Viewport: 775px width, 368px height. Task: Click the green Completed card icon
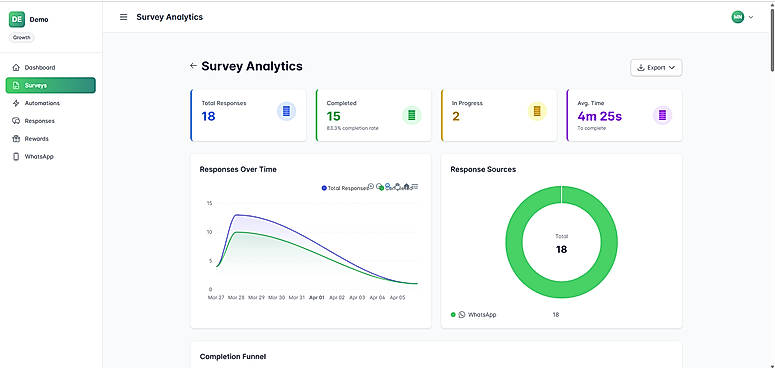coord(412,115)
